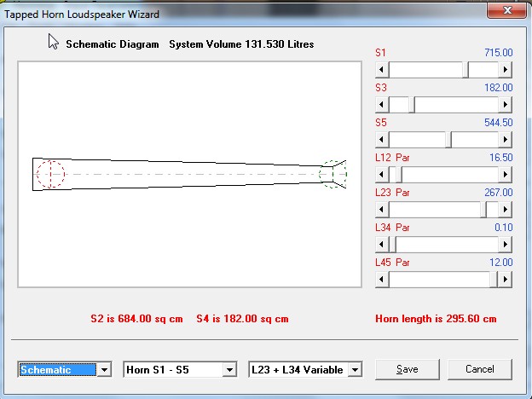Increase L34 with its right arrow

click(506, 245)
